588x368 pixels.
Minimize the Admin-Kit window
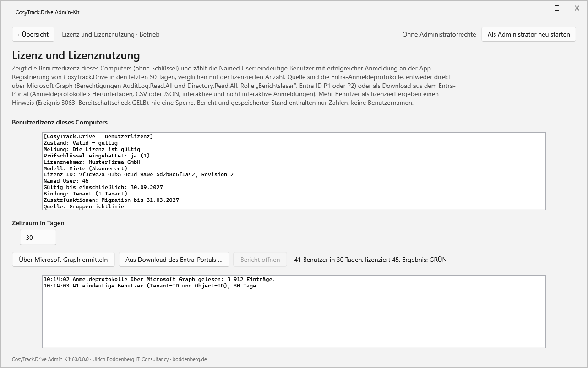point(536,8)
